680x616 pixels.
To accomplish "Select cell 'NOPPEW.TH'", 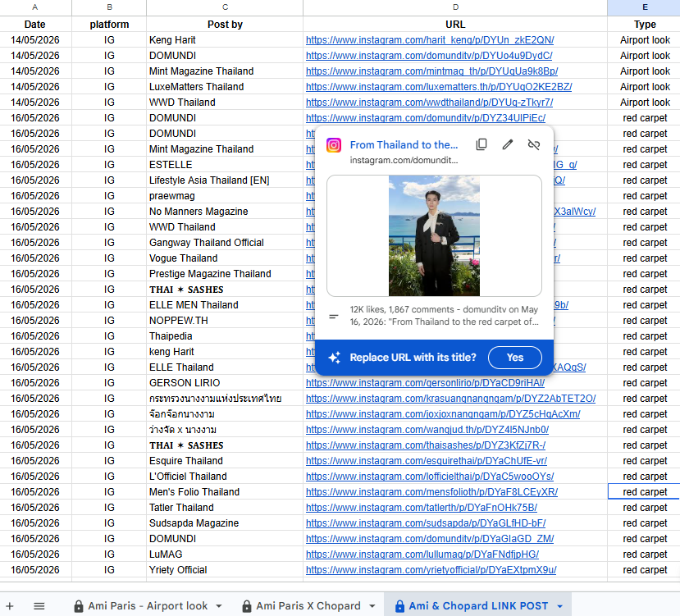I will pyautogui.click(x=225, y=321).
